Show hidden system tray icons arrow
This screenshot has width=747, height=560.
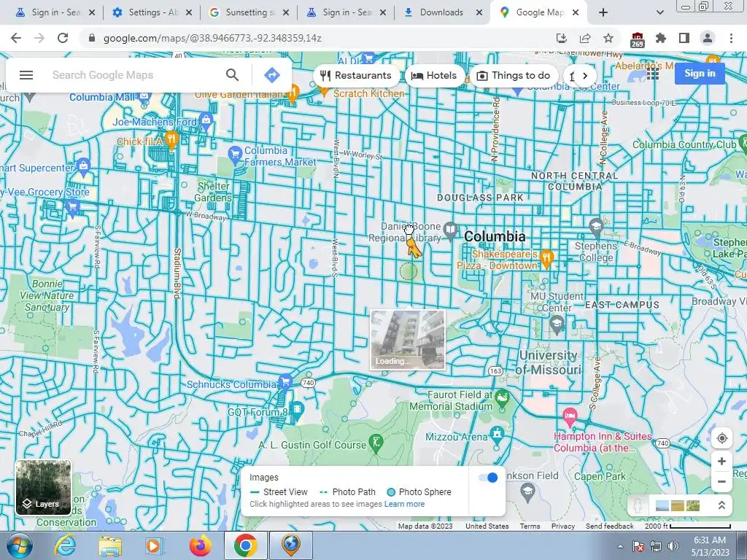tap(620, 545)
